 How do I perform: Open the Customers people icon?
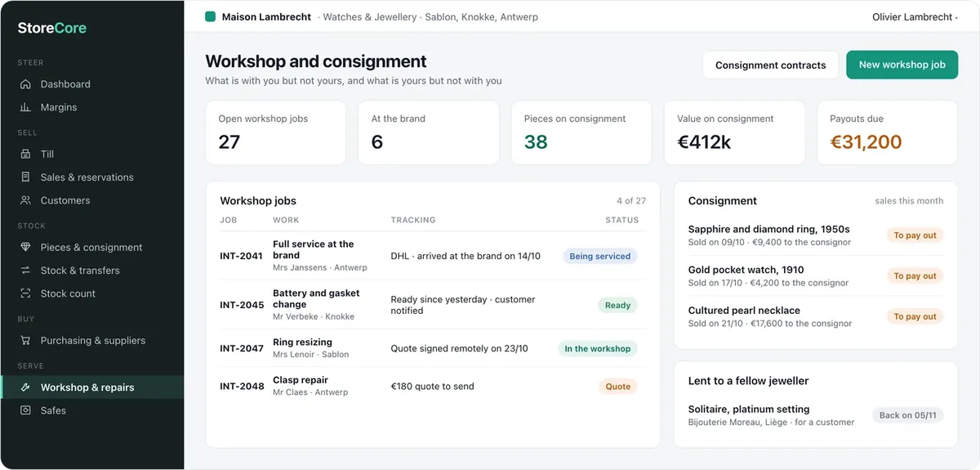click(x=25, y=200)
